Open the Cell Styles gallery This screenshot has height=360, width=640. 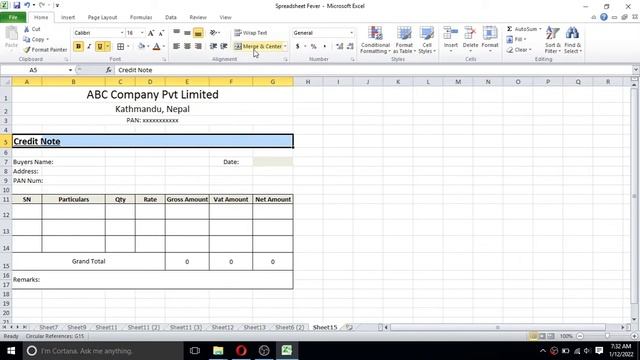[427, 40]
